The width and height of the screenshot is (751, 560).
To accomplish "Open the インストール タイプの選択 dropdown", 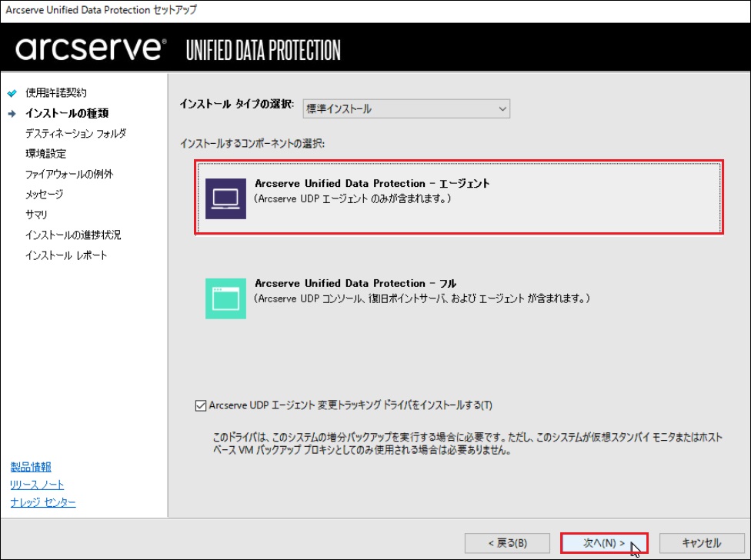I will pyautogui.click(x=406, y=108).
